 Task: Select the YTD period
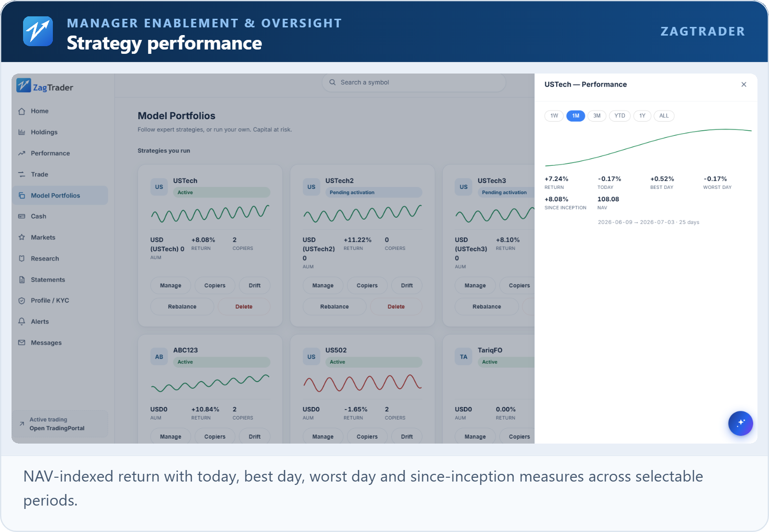click(x=620, y=116)
